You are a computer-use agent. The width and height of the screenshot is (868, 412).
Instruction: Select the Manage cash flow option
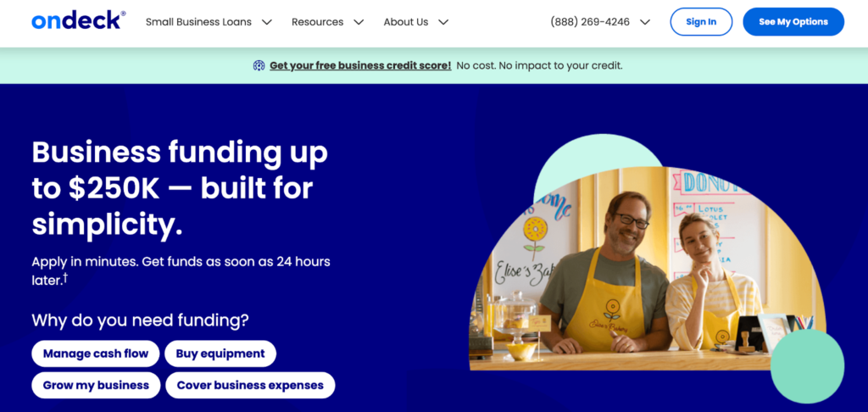pos(96,354)
